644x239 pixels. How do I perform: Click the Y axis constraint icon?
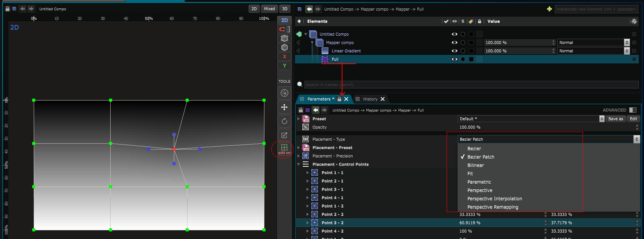tap(284, 66)
